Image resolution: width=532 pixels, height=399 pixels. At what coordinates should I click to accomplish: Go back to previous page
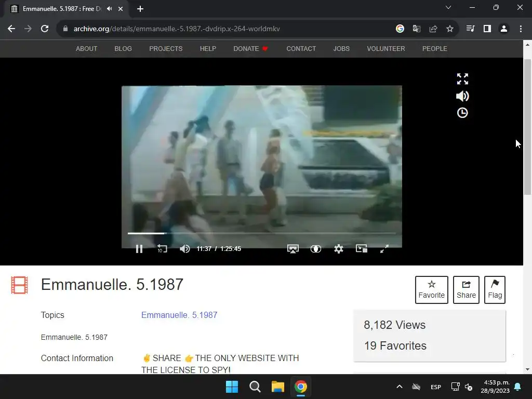click(11, 29)
